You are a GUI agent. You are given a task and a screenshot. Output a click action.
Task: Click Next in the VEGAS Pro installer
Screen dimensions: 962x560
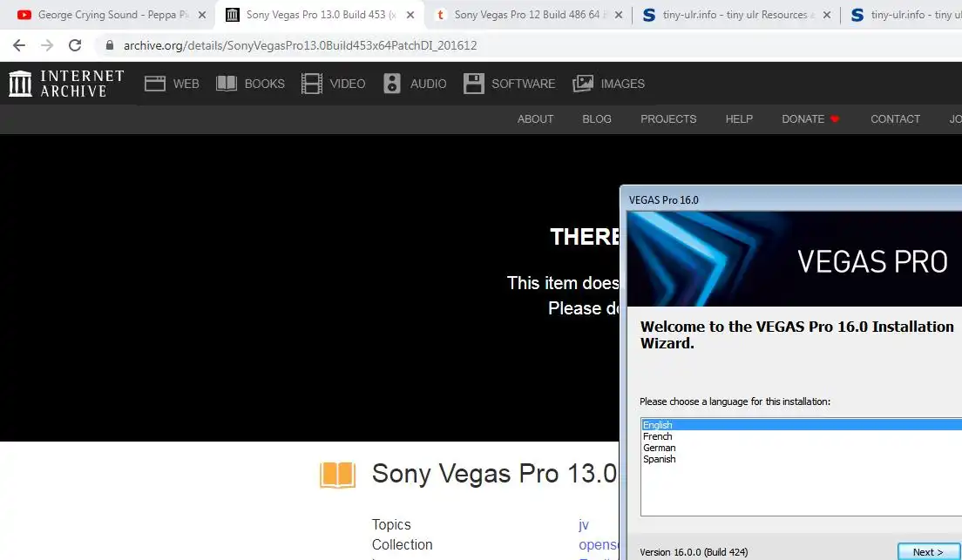[x=928, y=551]
